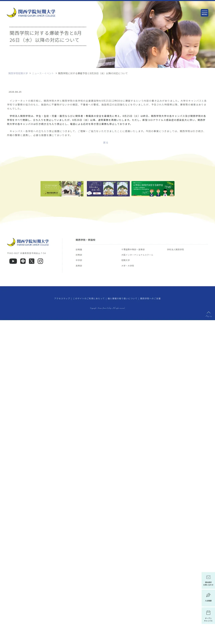This screenshot has height=644, width=215.
Task: Open the 幼稚園 footer link
Action: (x=79, y=249)
